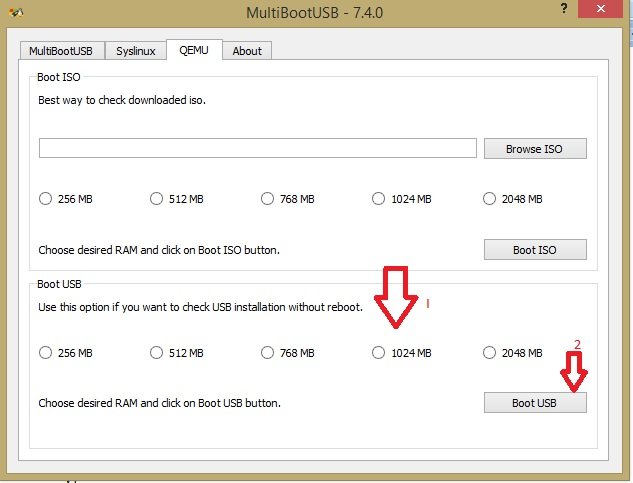The width and height of the screenshot is (633, 483).
Task: Click the 'Boot USB' group box label
Action: (x=59, y=284)
